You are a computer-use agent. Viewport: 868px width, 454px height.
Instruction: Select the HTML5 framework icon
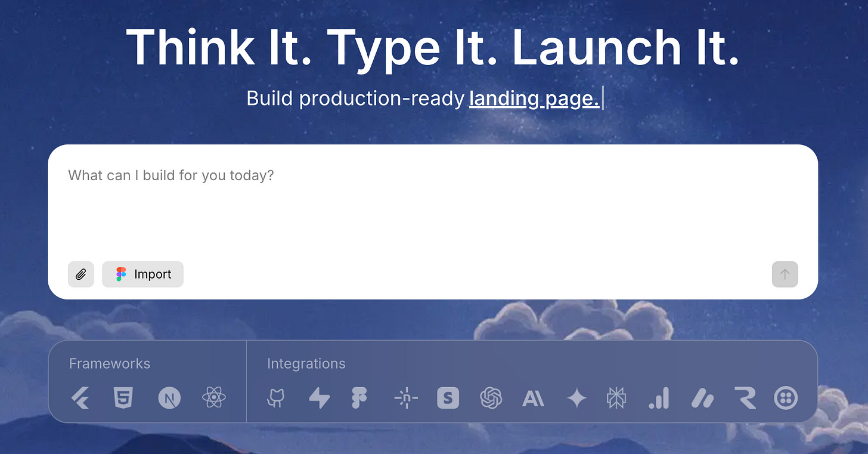coord(123,398)
